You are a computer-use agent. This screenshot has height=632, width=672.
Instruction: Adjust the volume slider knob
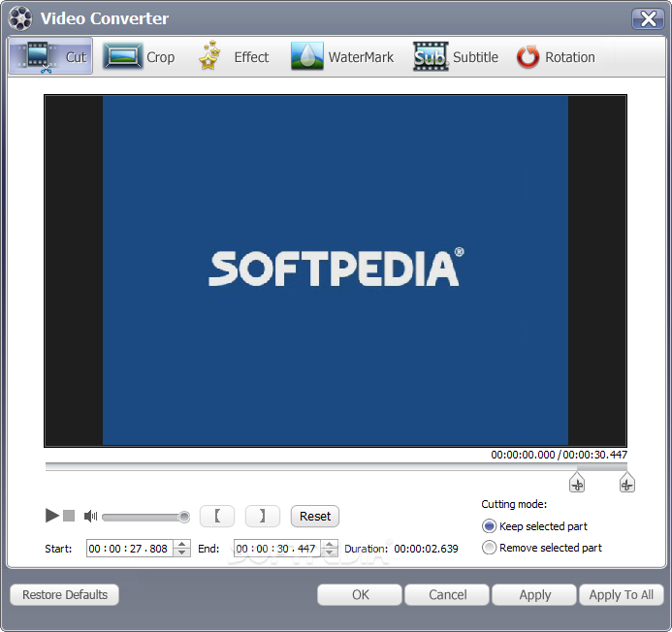coord(184,517)
